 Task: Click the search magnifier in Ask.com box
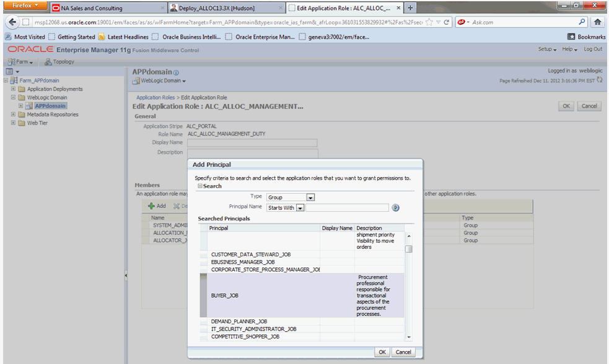[582, 22]
